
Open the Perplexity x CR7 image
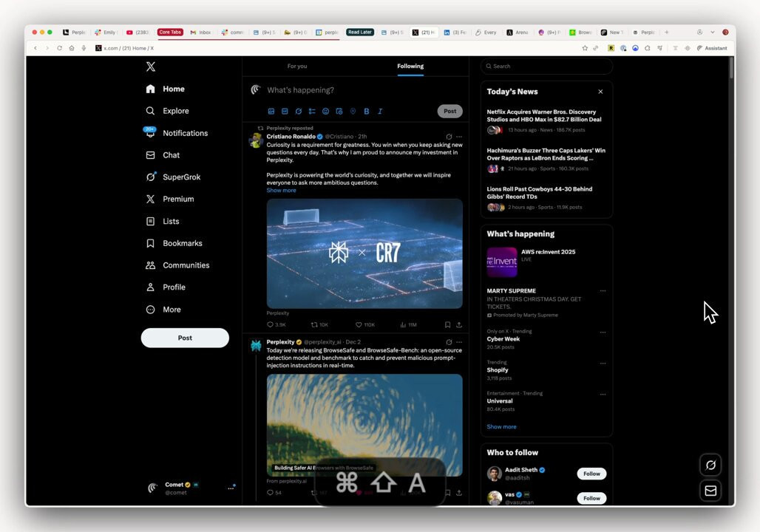point(364,253)
